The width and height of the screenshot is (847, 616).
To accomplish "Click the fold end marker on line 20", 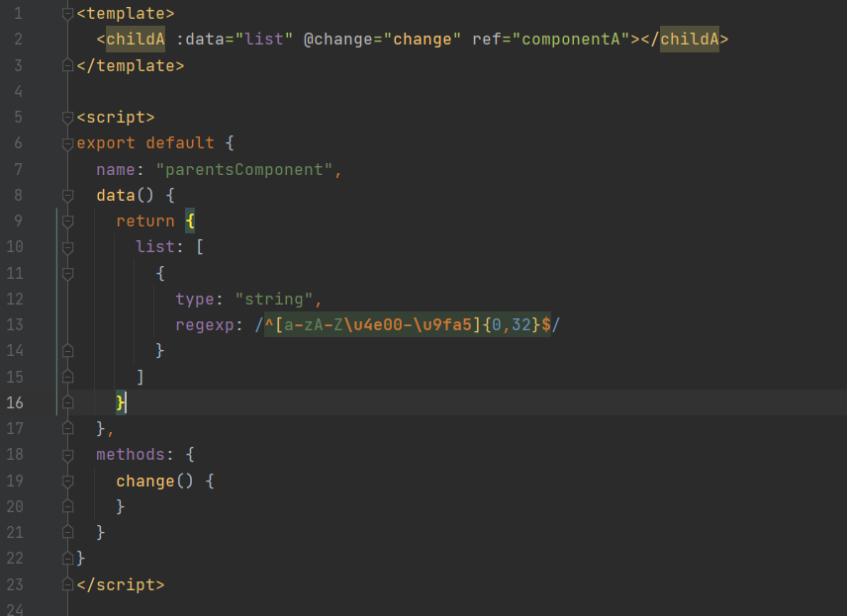I will click(67, 507).
